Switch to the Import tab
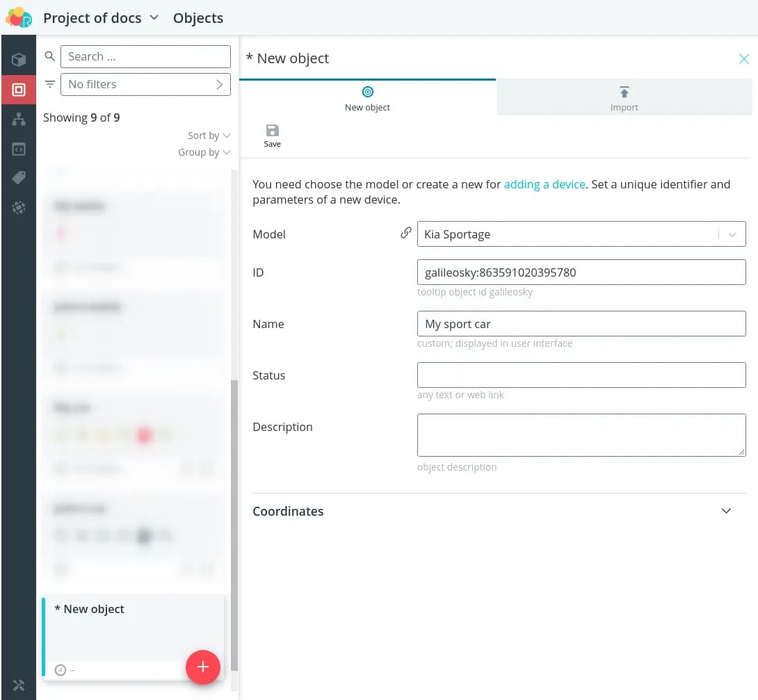Image resolution: width=758 pixels, height=700 pixels. coord(624,98)
